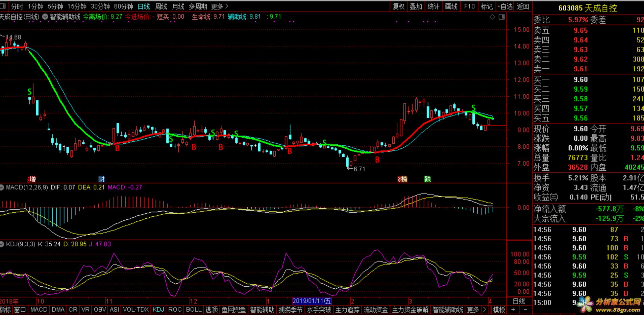This screenshot has width=644, height=315.
Task: Select the 月线 monthly period tab
Action: point(178,6)
